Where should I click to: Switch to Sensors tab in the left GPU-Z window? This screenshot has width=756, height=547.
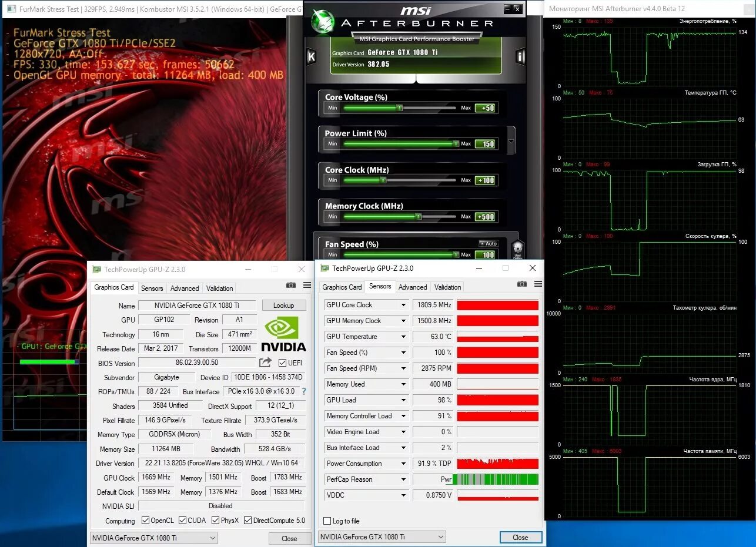pyautogui.click(x=152, y=288)
